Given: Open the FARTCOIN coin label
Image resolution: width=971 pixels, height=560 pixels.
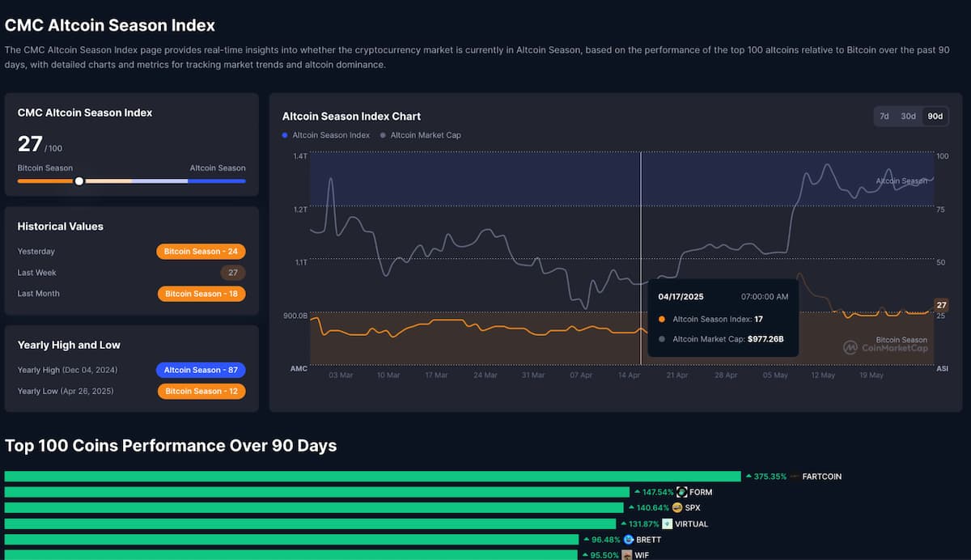Looking at the screenshot, I should pos(822,477).
